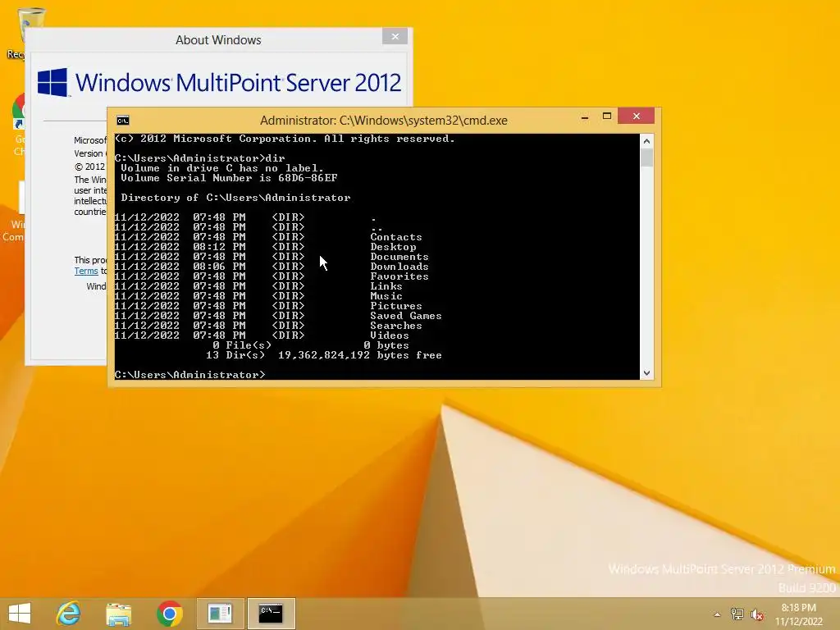Click the "Pictures" directory entry

[x=396, y=306]
